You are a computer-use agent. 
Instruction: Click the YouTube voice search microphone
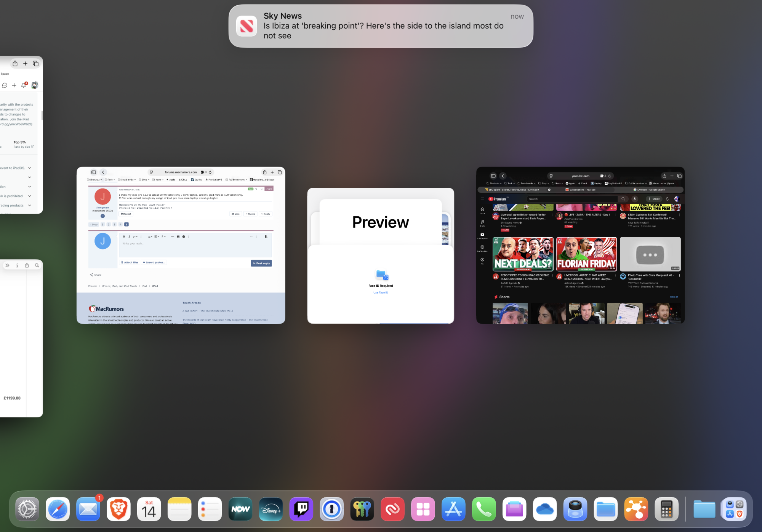click(x=635, y=199)
